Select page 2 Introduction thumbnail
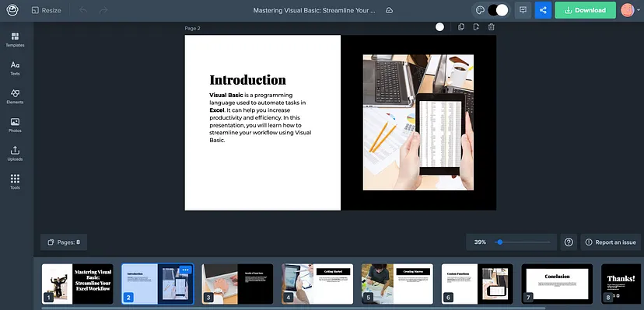Screen dimensions: 644x310 (157, 284)
